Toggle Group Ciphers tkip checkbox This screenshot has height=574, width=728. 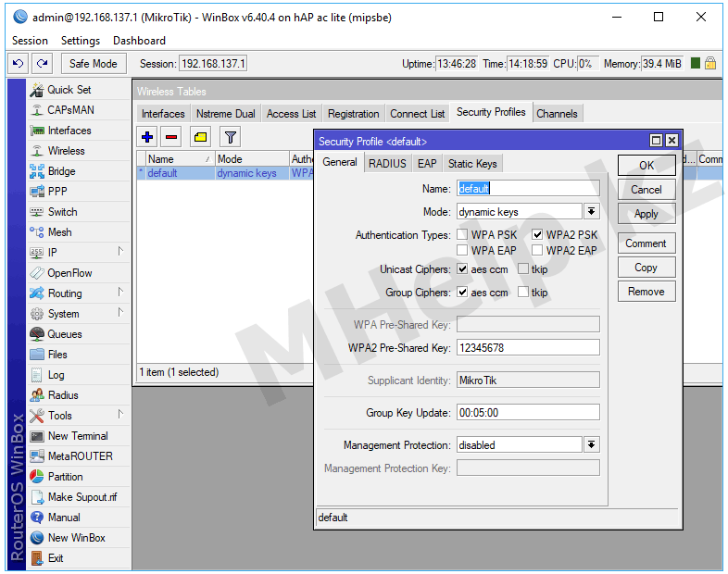pos(523,293)
